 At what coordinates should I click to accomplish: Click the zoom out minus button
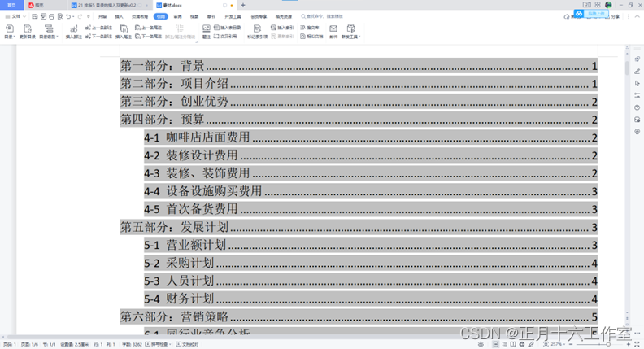click(x=571, y=344)
